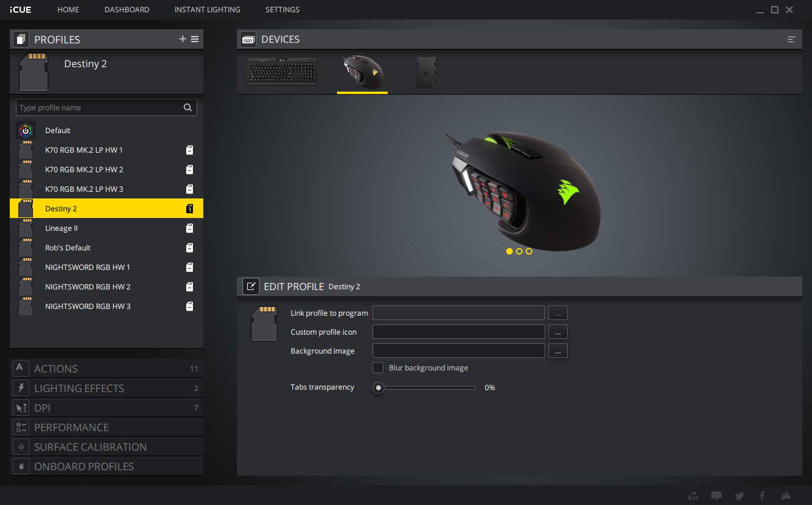Click the large Destiny 2 profile memory card icon
Viewport: 812px width, 505px height.
(x=34, y=71)
